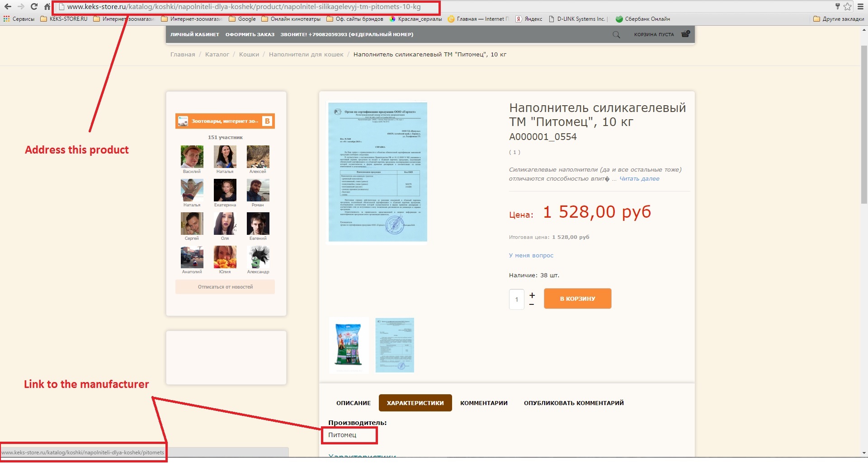The width and height of the screenshot is (868, 476).
Task: Switch to the КОММЕНТАРИИ tab
Action: [484, 403]
